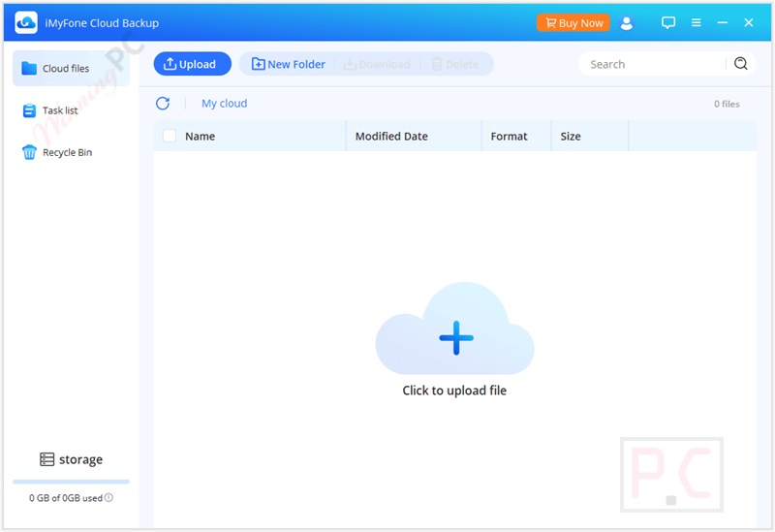775x532 pixels.
Task: Minimize the Cloud Backup window
Action: [x=722, y=22]
